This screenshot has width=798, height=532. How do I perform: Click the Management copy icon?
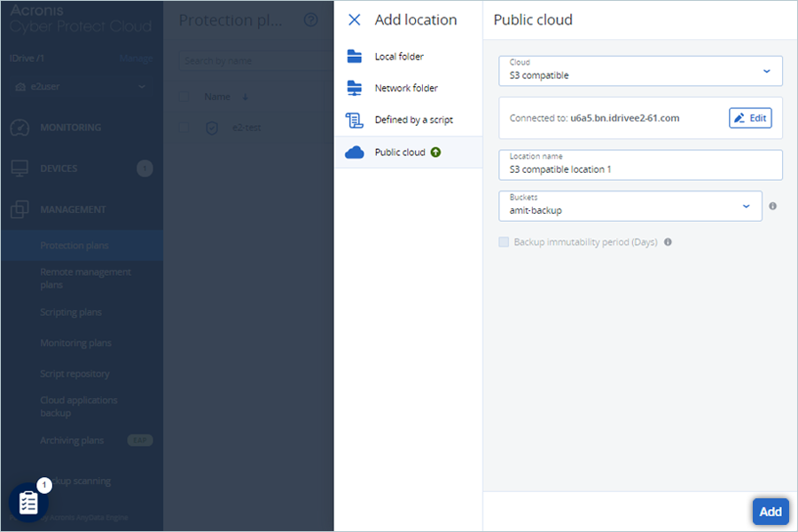[x=20, y=209]
